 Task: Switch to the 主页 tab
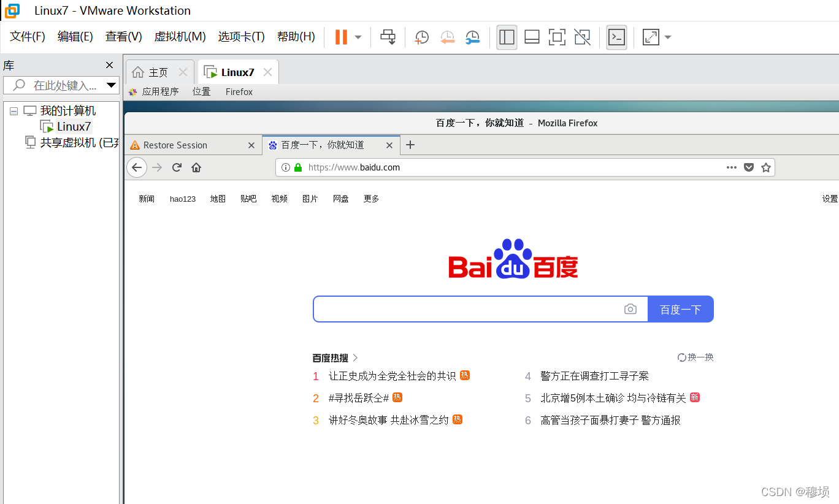point(158,72)
